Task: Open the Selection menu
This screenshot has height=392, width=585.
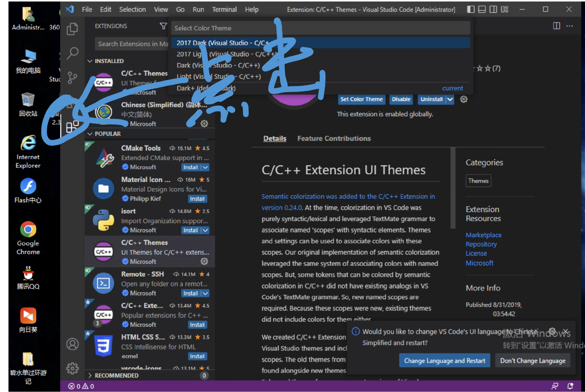Action: (x=132, y=9)
